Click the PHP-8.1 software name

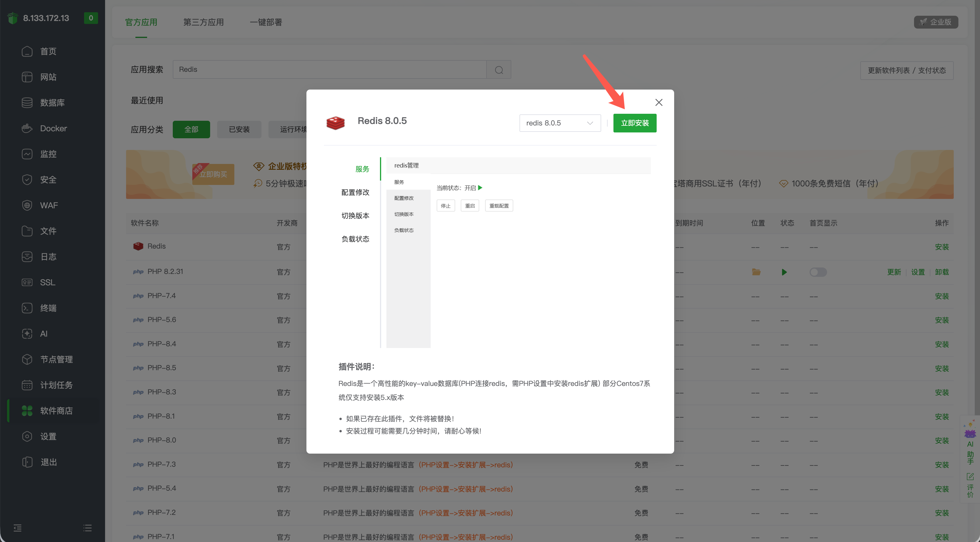coord(161,416)
